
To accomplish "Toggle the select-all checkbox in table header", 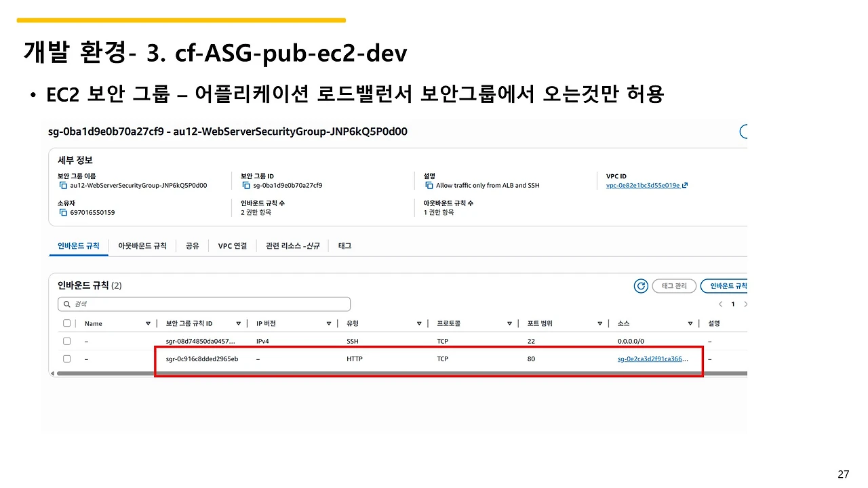I will [66, 323].
